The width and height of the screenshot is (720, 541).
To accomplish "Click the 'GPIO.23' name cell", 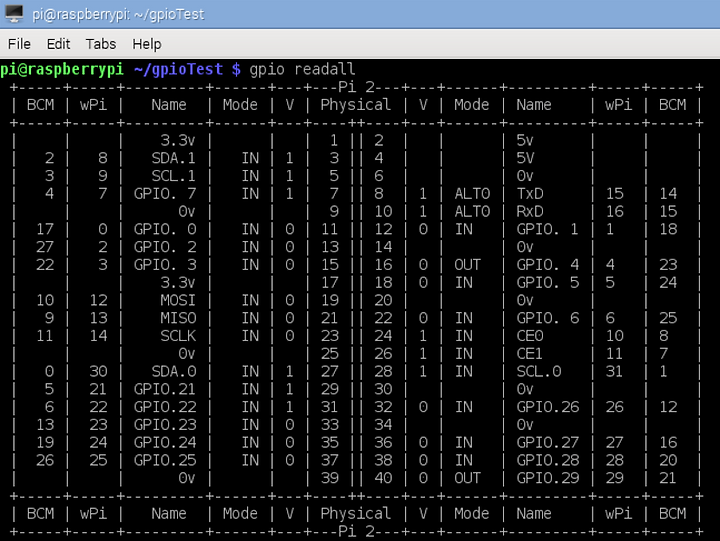I will [165, 424].
